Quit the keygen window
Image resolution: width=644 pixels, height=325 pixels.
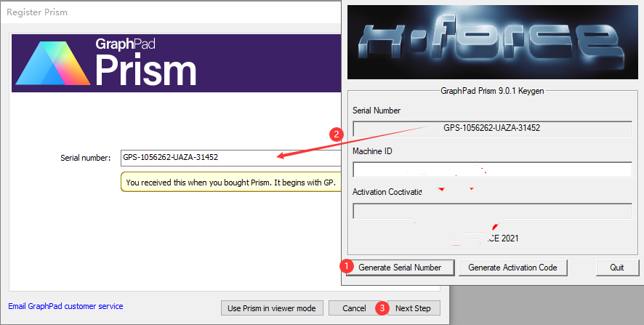point(616,268)
